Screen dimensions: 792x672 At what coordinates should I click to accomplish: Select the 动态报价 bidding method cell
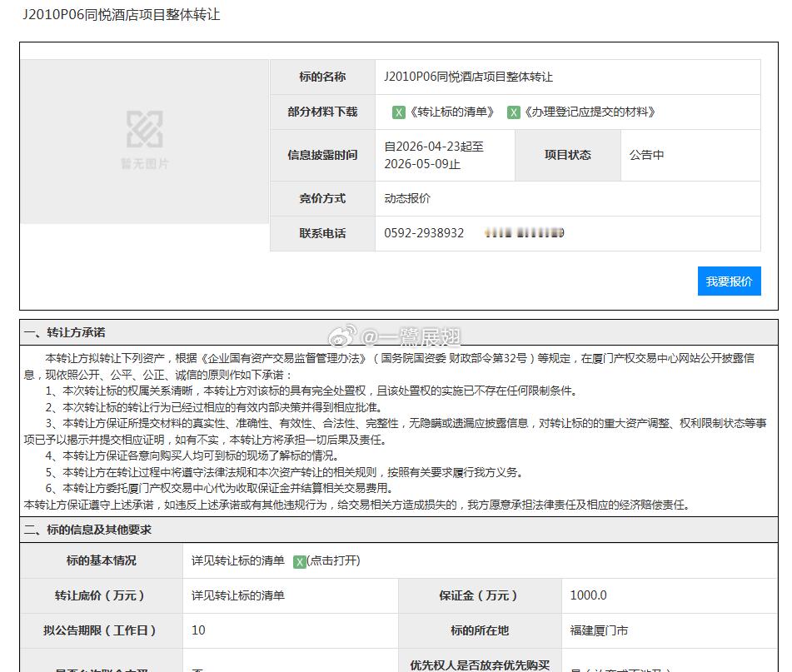(407, 198)
